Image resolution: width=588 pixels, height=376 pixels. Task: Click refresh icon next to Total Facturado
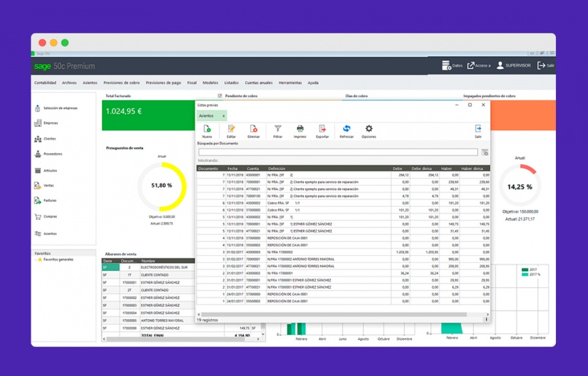click(220, 96)
